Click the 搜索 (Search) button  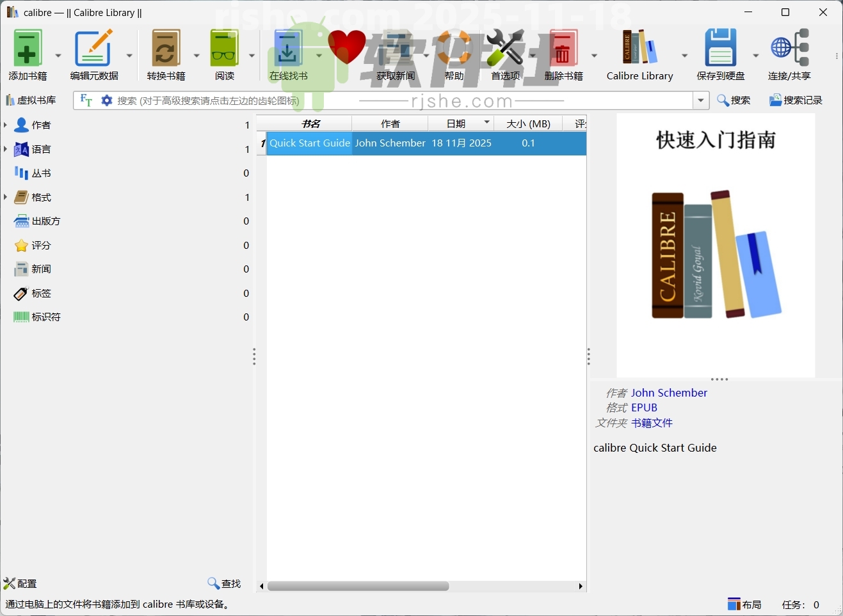click(735, 100)
